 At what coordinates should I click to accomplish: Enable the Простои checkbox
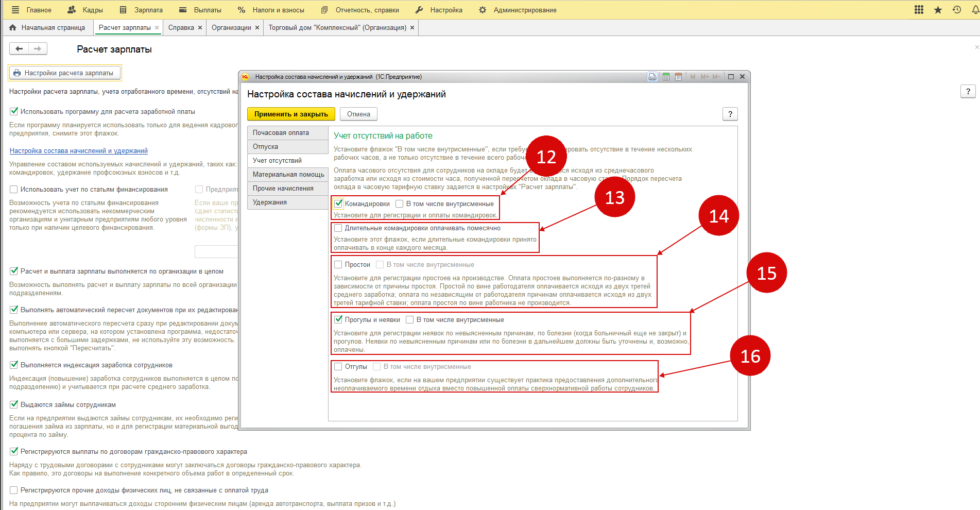pyautogui.click(x=338, y=265)
